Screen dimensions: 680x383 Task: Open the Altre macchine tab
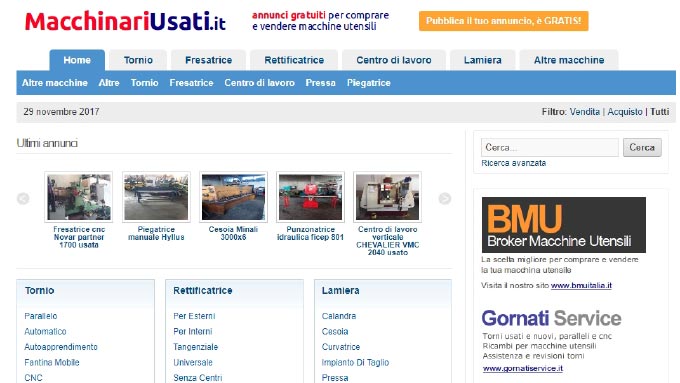(x=569, y=60)
